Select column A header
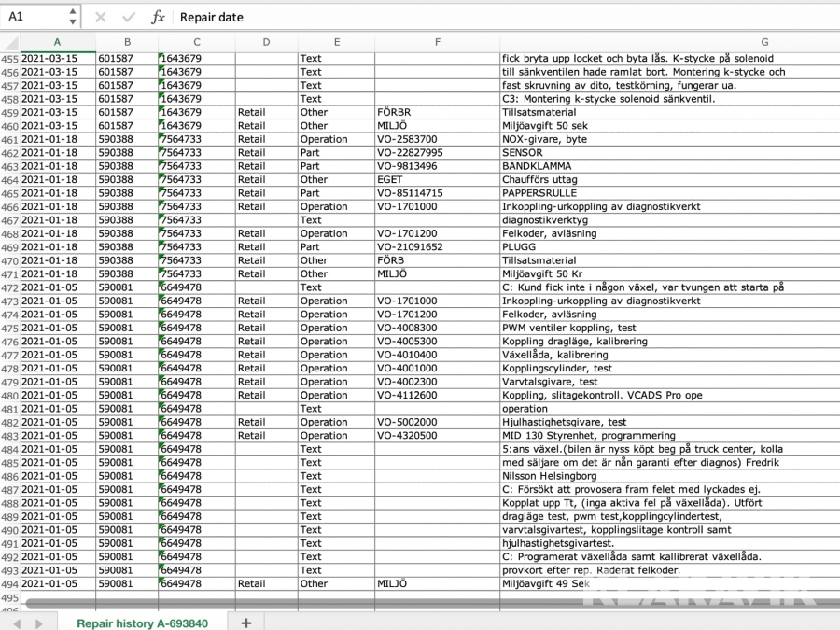 click(57, 41)
